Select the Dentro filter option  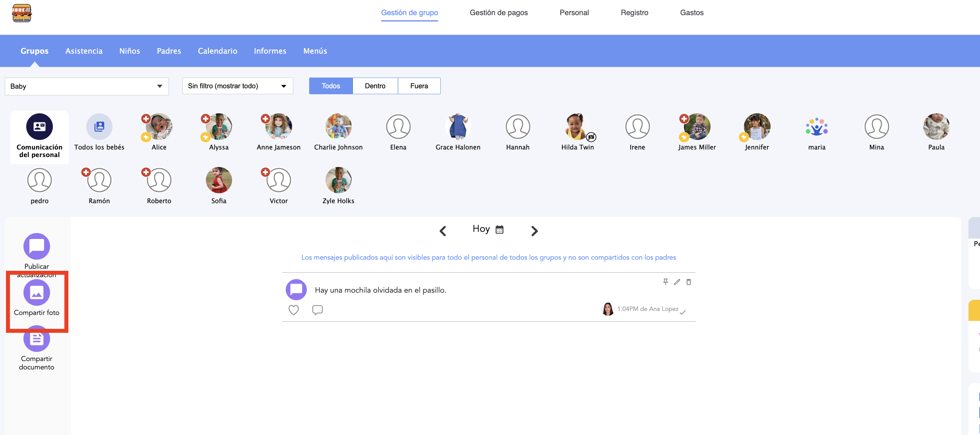point(375,86)
